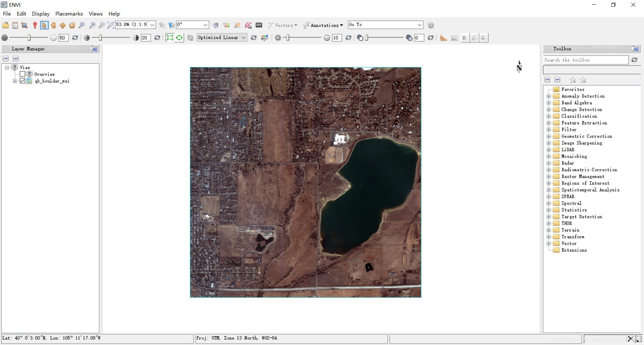Open the zoom percentage dropdown
Screen dimensions: 644x345
[152, 25]
